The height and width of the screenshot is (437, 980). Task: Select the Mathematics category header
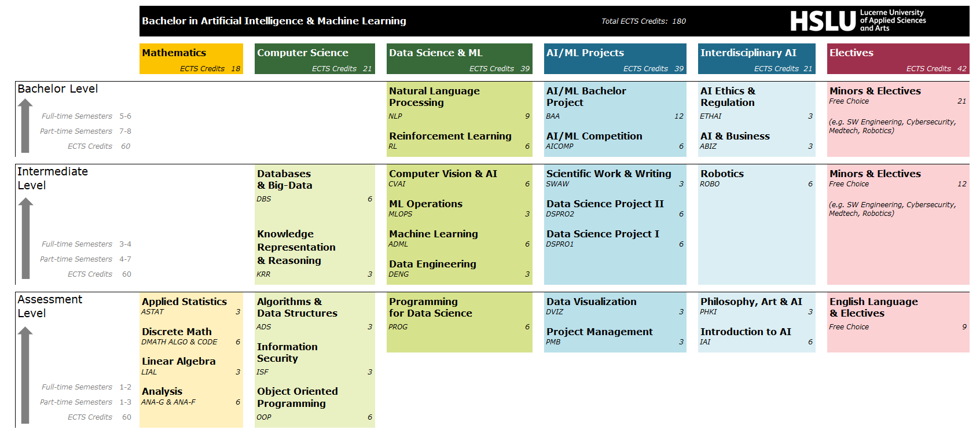pos(191,59)
